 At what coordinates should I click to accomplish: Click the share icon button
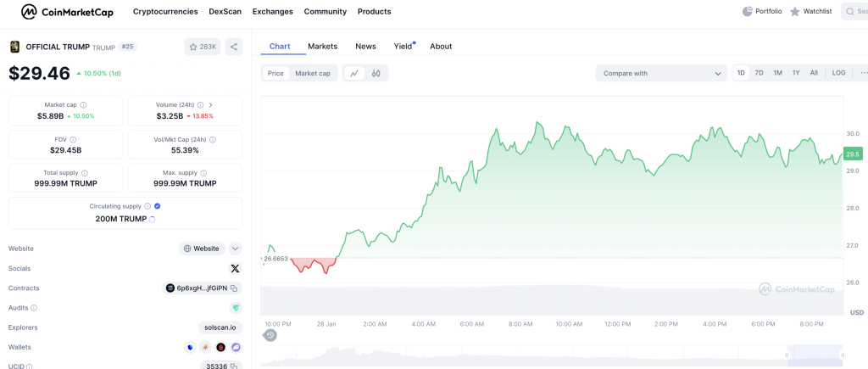[234, 48]
